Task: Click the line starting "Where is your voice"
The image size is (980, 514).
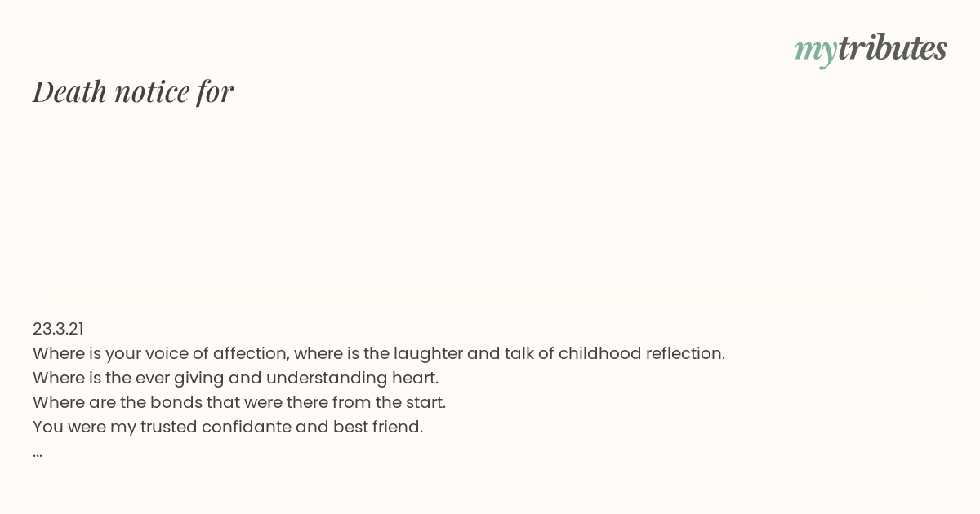Action: pos(379,353)
